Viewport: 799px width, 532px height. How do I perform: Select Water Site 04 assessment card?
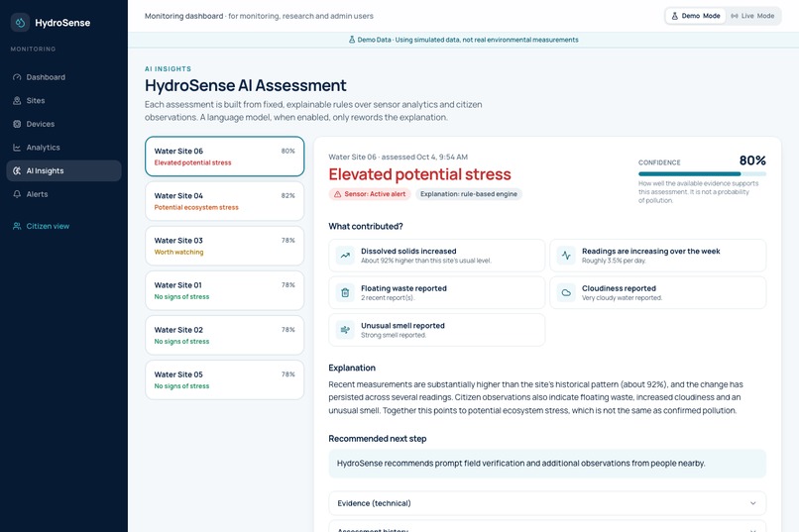pyautogui.click(x=225, y=201)
